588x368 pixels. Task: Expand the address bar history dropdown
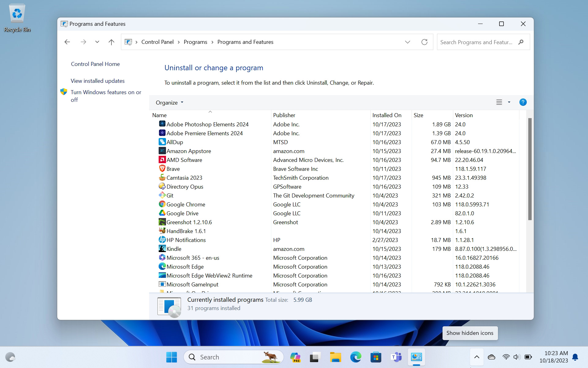[407, 42]
